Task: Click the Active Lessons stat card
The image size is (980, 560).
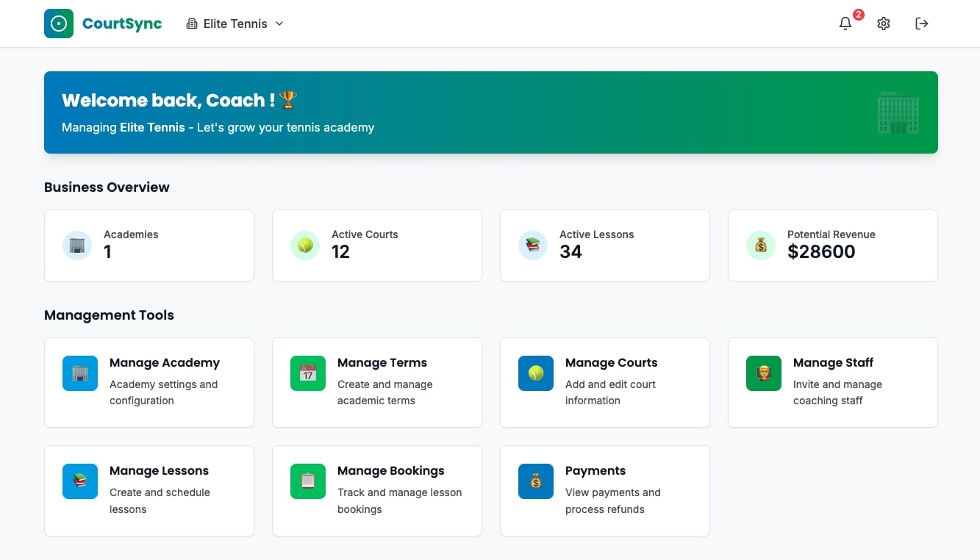Action: point(604,245)
